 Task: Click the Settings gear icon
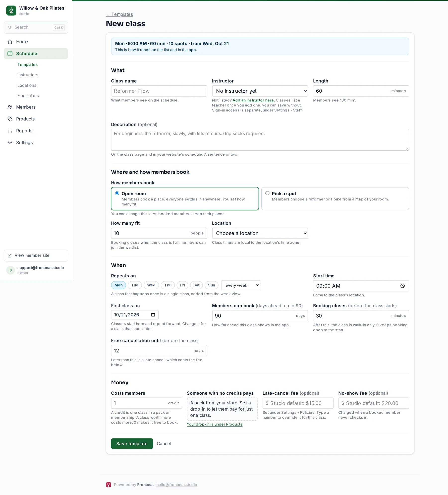tap(10, 143)
